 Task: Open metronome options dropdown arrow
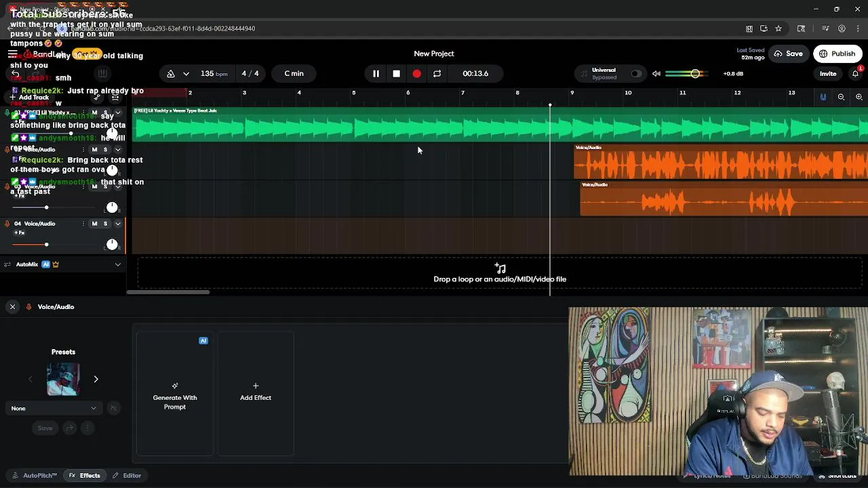[x=186, y=73]
